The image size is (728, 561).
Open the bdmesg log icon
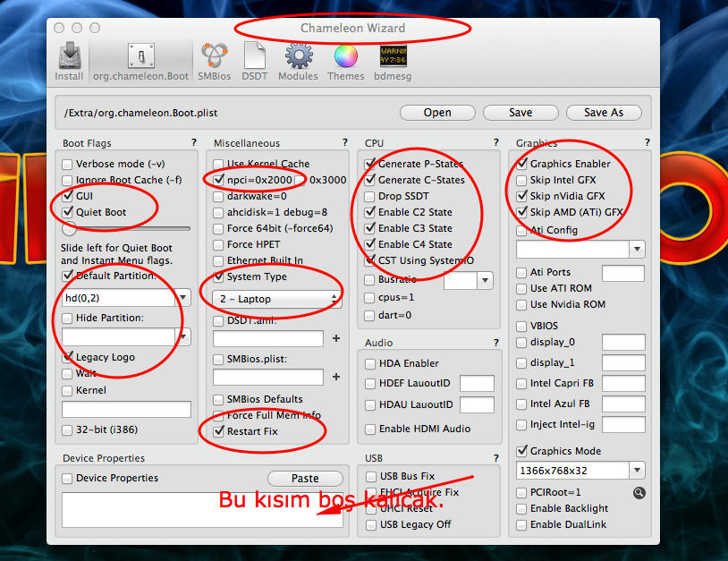click(393, 56)
